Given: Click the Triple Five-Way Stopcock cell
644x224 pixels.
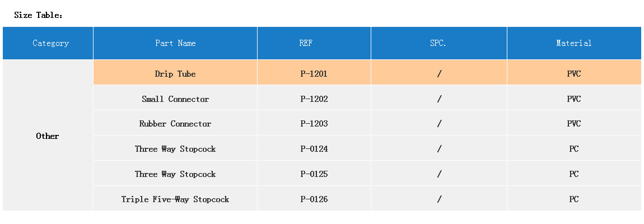Looking at the screenshot, I should pos(175,199).
